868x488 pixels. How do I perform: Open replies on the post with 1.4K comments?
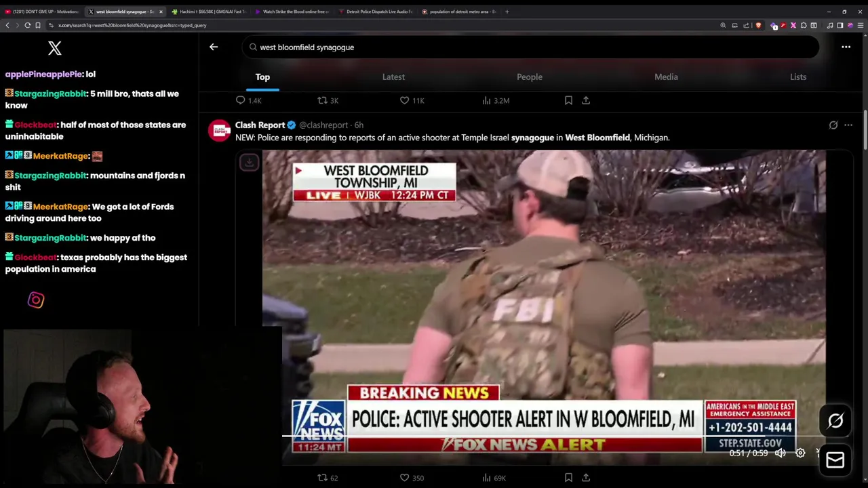click(248, 100)
